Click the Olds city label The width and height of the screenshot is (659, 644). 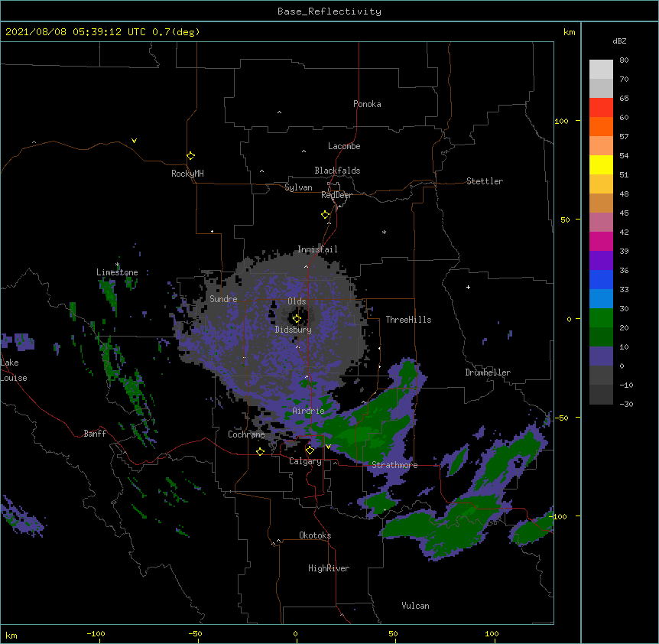click(297, 301)
